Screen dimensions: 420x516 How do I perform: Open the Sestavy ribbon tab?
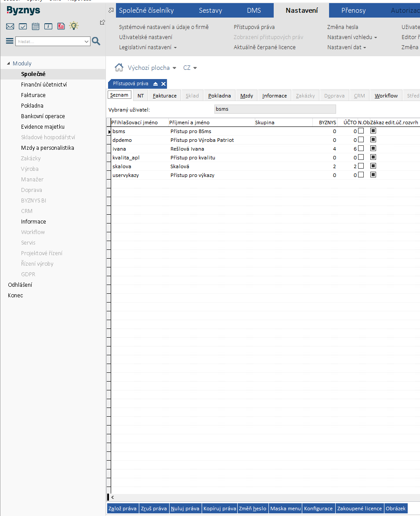point(210,10)
